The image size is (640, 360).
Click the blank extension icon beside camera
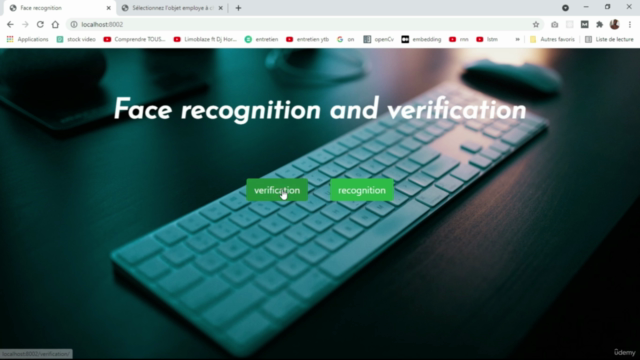(x=569, y=24)
